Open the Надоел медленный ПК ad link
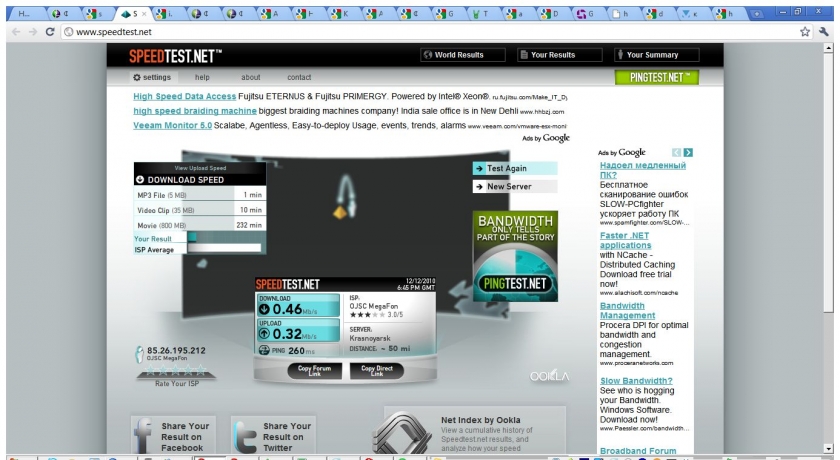The image size is (840, 460). click(642, 170)
